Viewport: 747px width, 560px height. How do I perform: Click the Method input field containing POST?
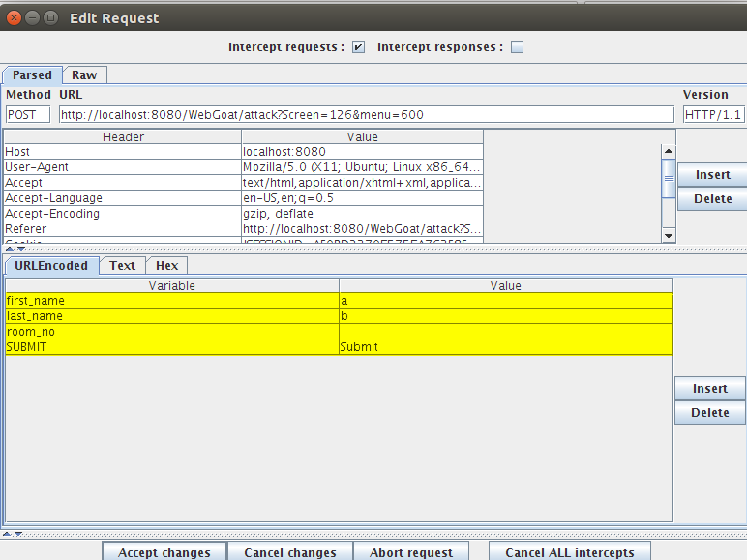tap(28, 115)
